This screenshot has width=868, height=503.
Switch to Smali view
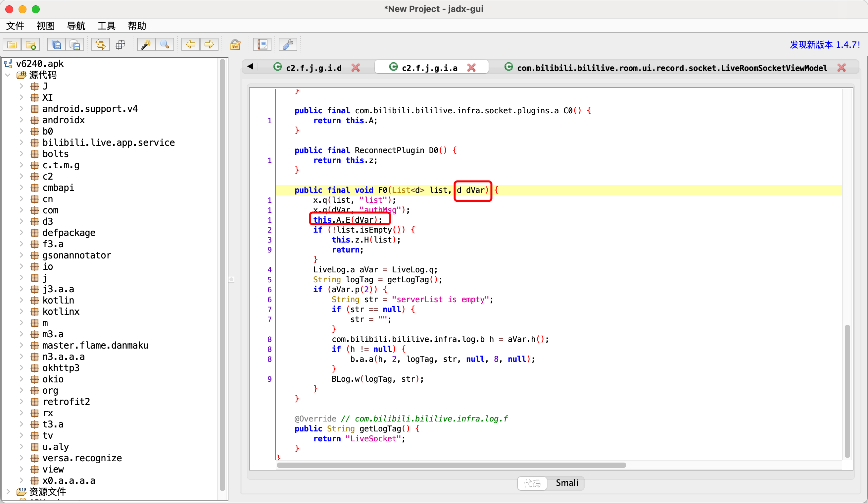567,483
